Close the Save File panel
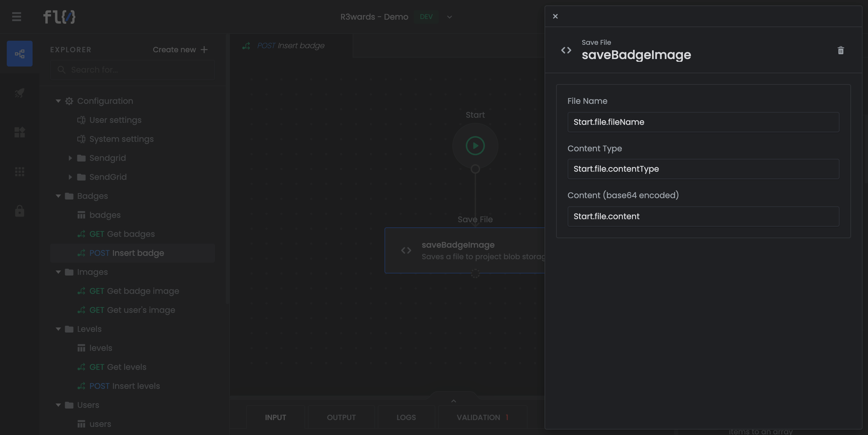 point(555,16)
